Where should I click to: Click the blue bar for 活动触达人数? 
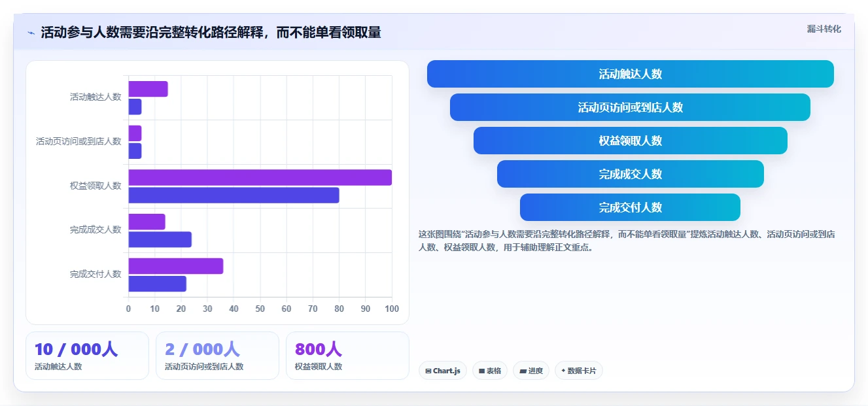pos(135,107)
